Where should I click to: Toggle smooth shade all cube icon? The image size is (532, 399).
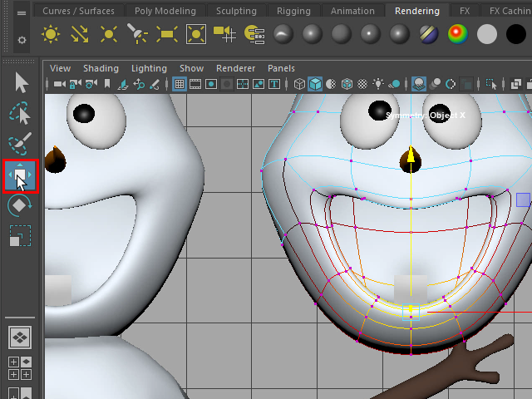pos(315,84)
